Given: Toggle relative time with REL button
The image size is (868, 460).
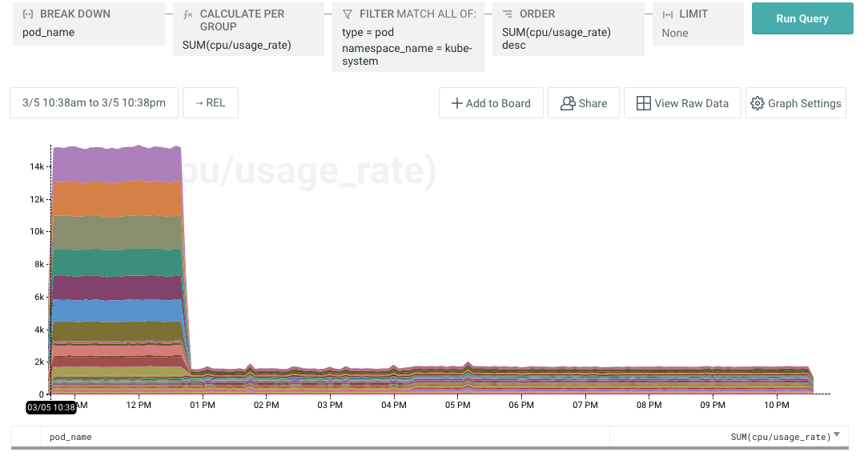Looking at the screenshot, I should [x=211, y=103].
